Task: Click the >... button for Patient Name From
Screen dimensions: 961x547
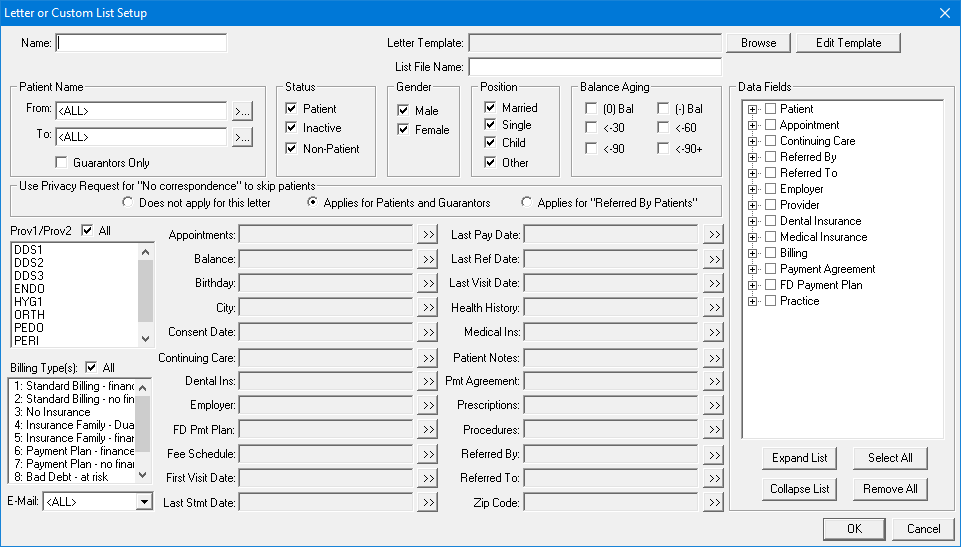Action: tap(242, 110)
